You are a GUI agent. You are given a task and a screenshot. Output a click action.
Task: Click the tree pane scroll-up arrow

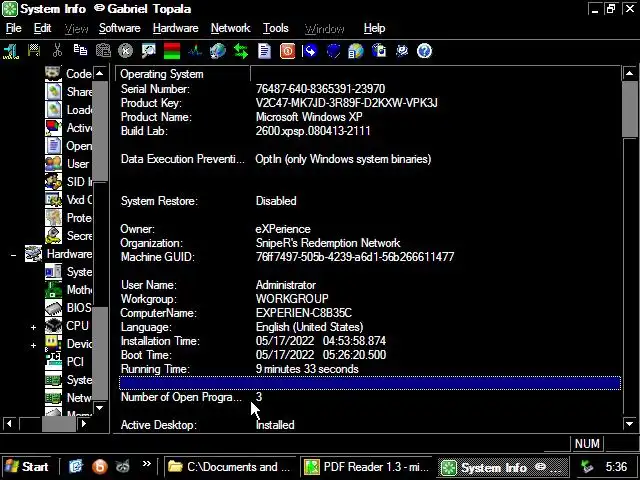[100, 73]
